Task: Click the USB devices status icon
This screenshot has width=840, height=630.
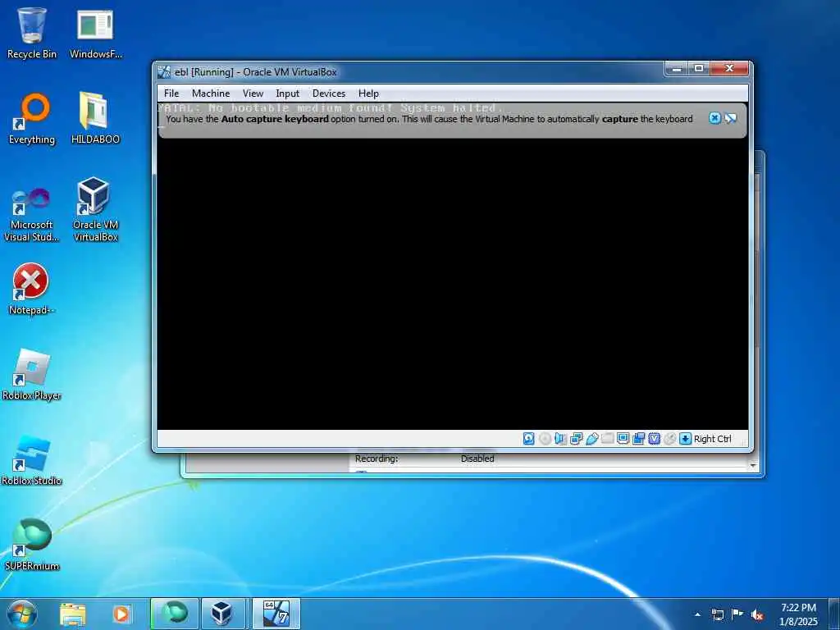Action: pos(592,439)
